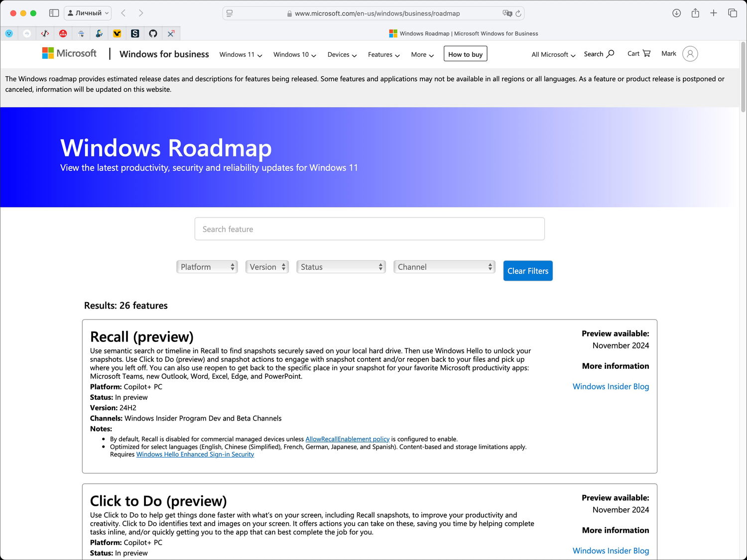Viewport: 747px width, 560px height.
Task: Open the blue mascot figure pinned tab
Action: click(99, 33)
